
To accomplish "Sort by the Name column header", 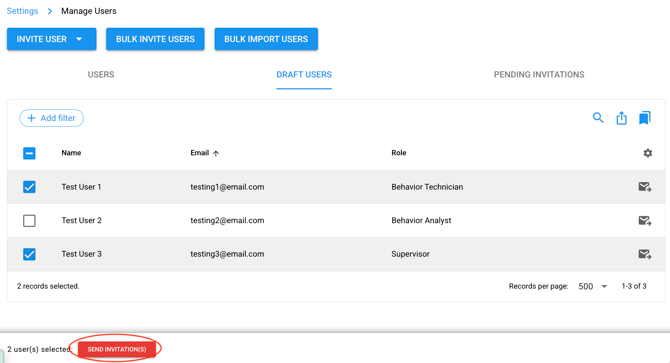I will pos(71,153).
